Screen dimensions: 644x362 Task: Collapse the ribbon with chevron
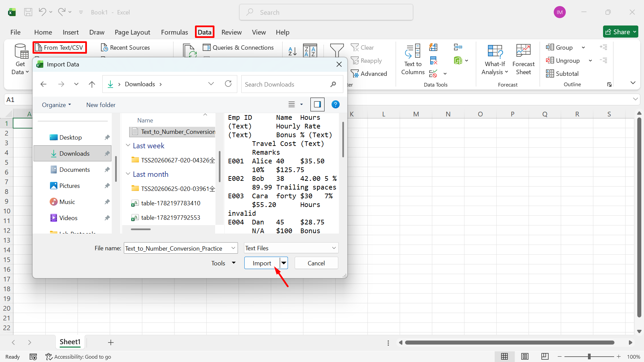tap(633, 83)
